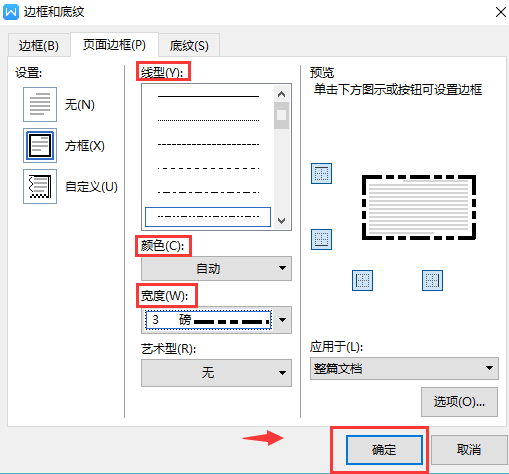
Task: Confirm settings with the 确定 button
Action: point(384,450)
